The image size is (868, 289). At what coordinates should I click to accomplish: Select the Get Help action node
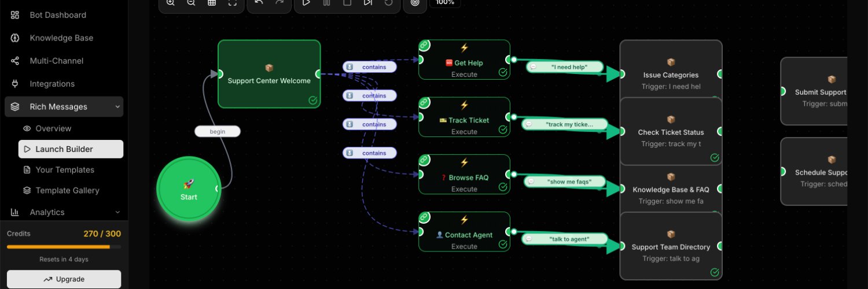464,60
